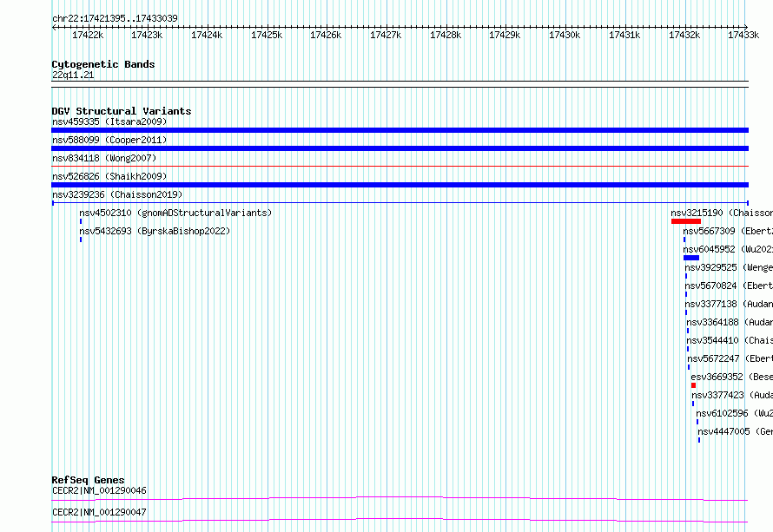This screenshot has width=773, height=532.
Task: Click the 17424k ruler position
Action: pos(207,35)
